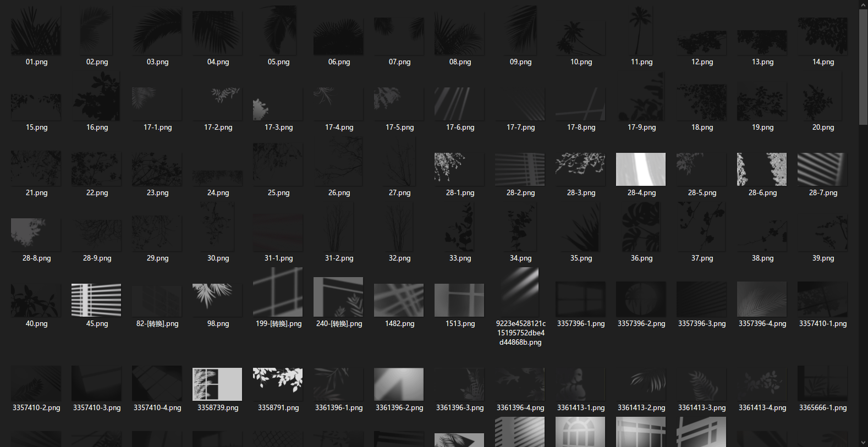868x447 pixels.
Task: Click the file name 17-1.png
Action: pyautogui.click(x=157, y=128)
